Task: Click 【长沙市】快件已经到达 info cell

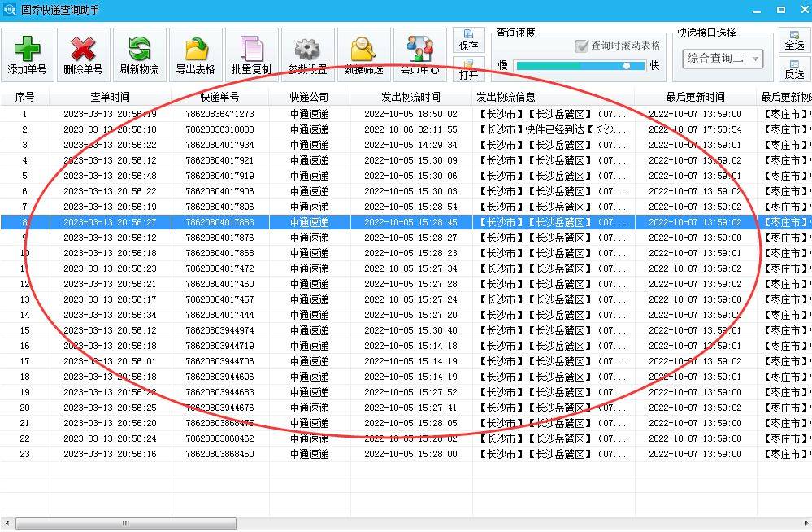Action: 553,129
